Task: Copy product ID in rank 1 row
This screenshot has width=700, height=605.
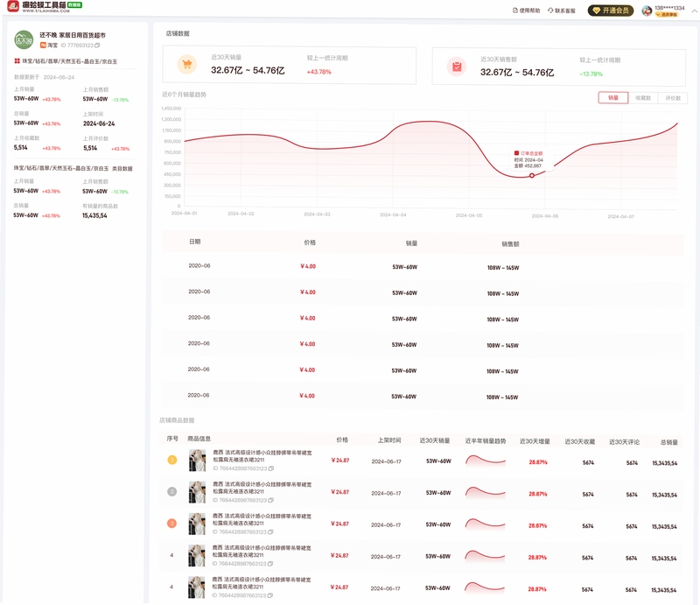Action: [271, 468]
